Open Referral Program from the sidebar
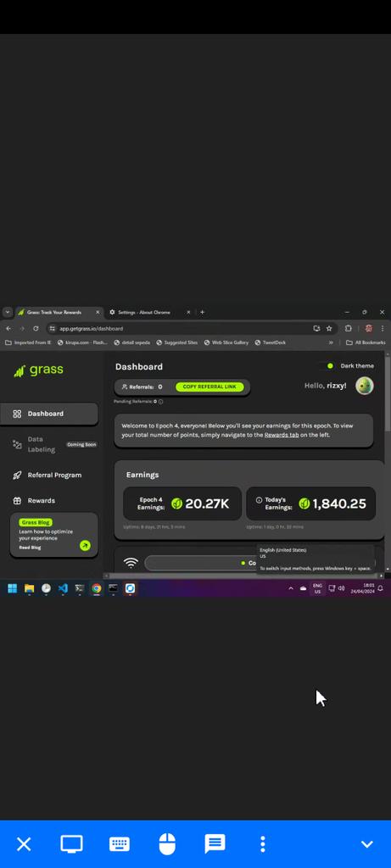Viewport: 391px width, 868px height. pos(48,475)
